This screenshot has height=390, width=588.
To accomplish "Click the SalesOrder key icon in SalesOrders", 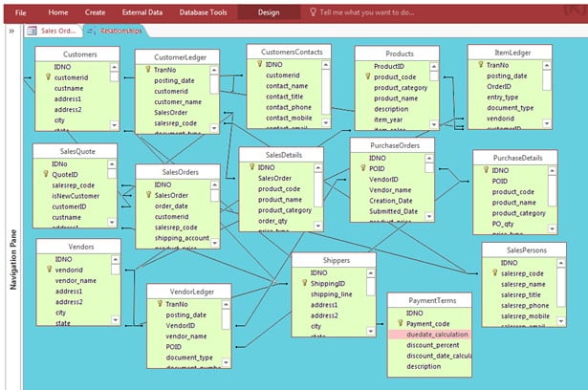I will click(x=148, y=194).
